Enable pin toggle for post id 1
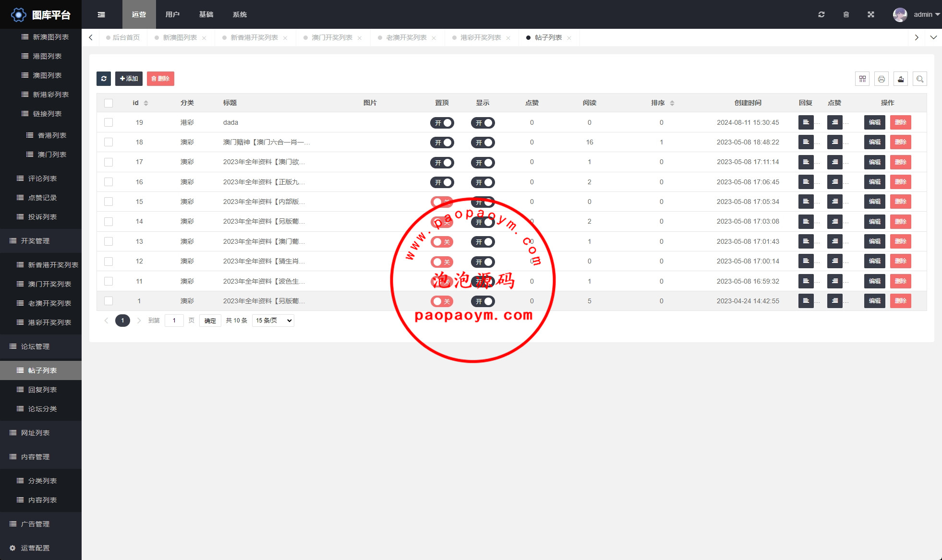Image resolution: width=942 pixels, height=560 pixels. 442,301
